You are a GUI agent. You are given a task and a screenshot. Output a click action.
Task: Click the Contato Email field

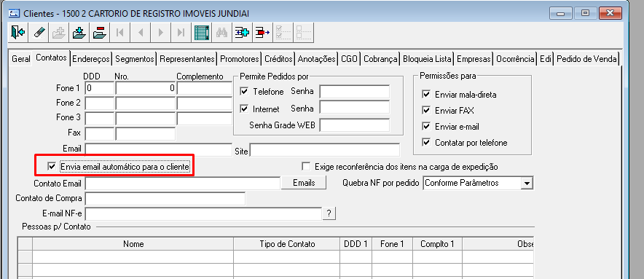pyautogui.click(x=182, y=184)
